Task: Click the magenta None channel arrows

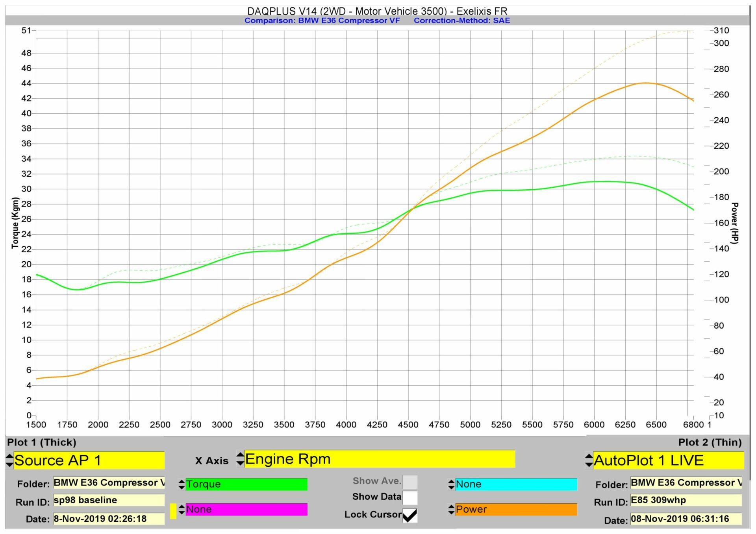Action: pos(182,510)
